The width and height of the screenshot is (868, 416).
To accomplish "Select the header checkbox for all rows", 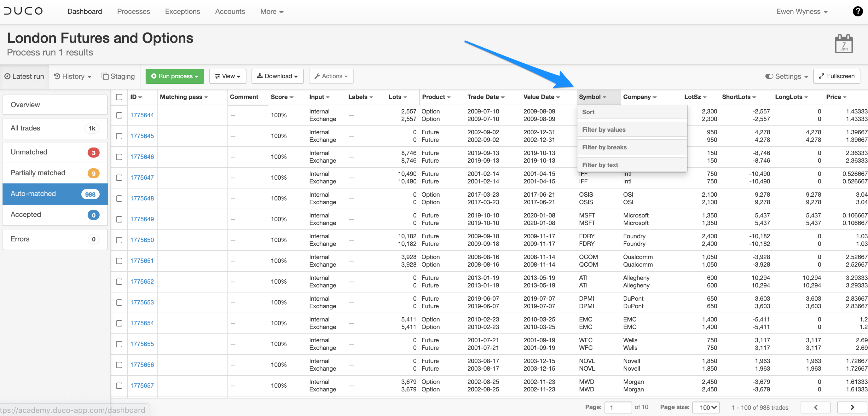I will tap(119, 97).
